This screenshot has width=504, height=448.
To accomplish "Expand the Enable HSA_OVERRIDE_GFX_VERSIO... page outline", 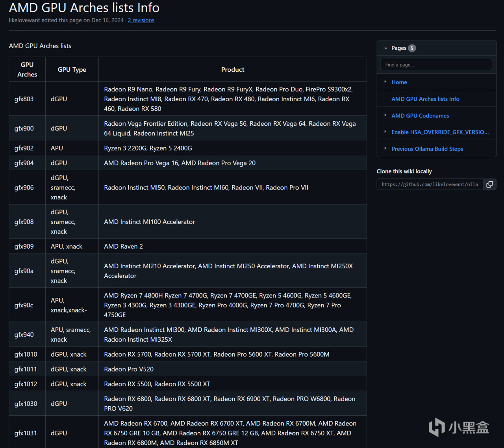I will (x=385, y=132).
